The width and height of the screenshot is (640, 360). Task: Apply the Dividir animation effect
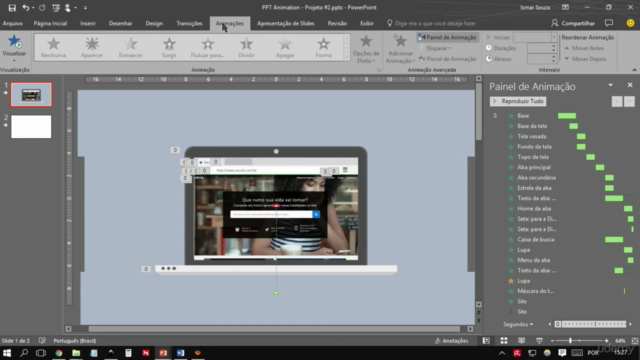pos(246,48)
